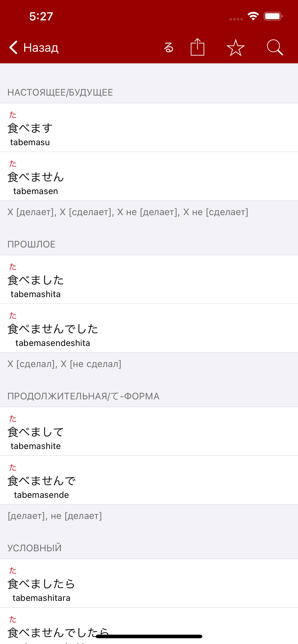The image size is (298, 644).
Task: Select the 食べません tabemasen row
Action: (149, 176)
